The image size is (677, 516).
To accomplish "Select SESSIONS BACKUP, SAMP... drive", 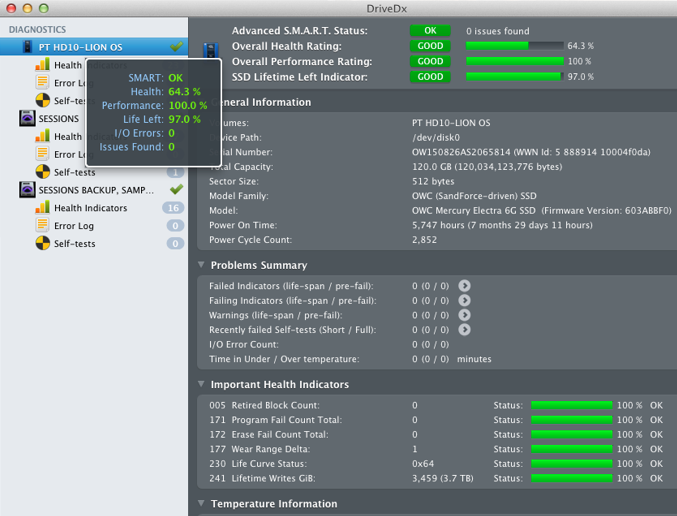I will tap(96, 190).
